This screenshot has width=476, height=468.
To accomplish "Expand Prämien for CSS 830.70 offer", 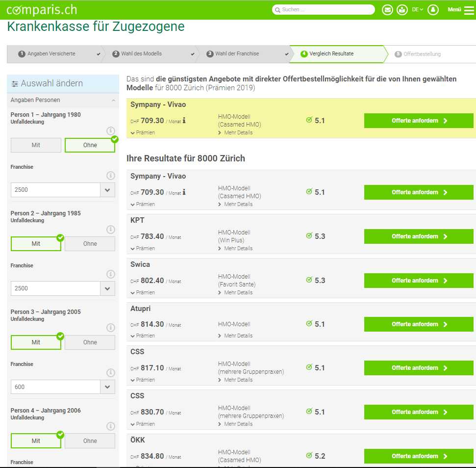I will [143, 424].
